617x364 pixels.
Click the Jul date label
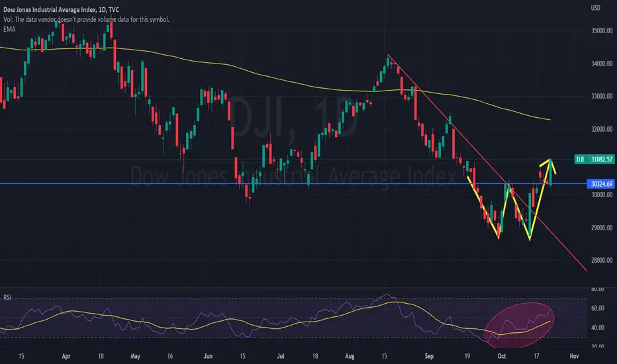(x=280, y=356)
